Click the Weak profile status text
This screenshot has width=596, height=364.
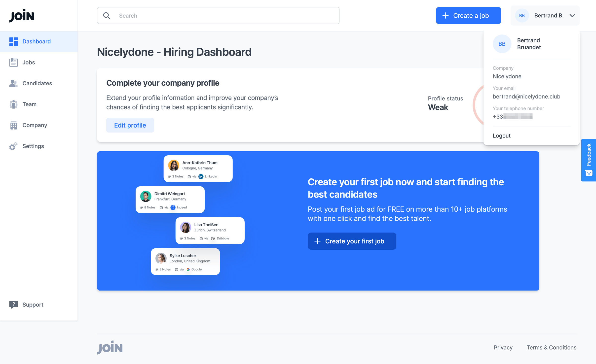[x=438, y=107]
